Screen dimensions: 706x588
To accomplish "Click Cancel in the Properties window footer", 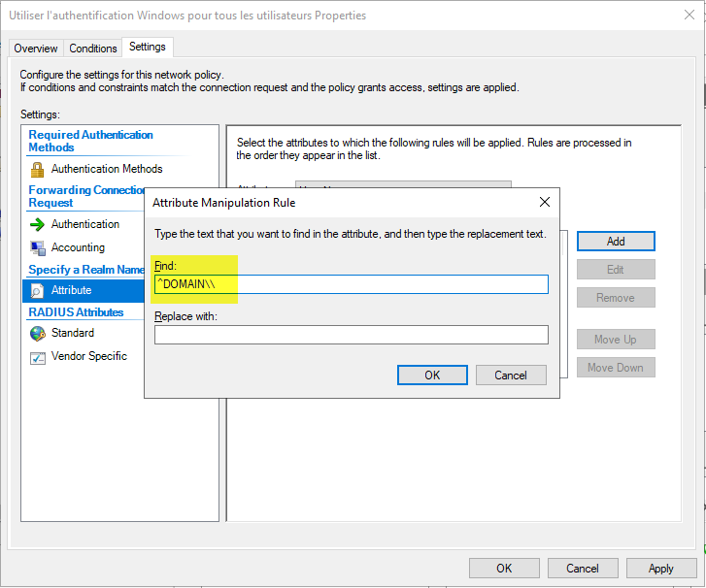I will point(583,569).
